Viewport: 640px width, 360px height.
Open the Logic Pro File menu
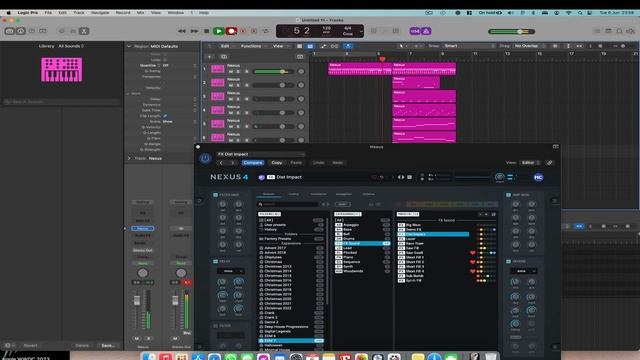click(x=48, y=13)
